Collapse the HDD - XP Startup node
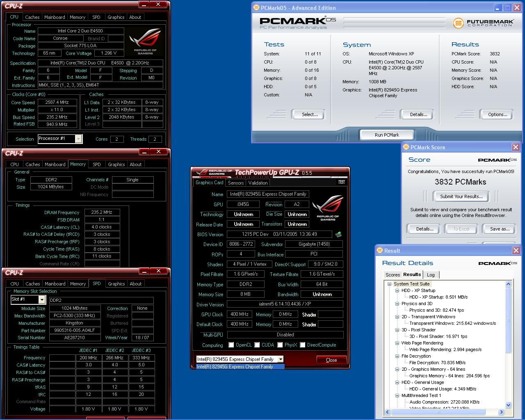This screenshot has width=525, height=420. pyautogui.click(x=397, y=290)
